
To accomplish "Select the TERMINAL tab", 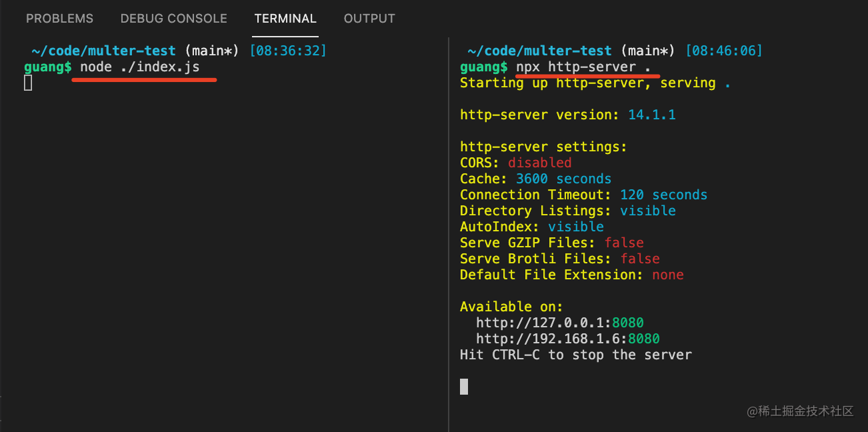I will click(285, 19).
